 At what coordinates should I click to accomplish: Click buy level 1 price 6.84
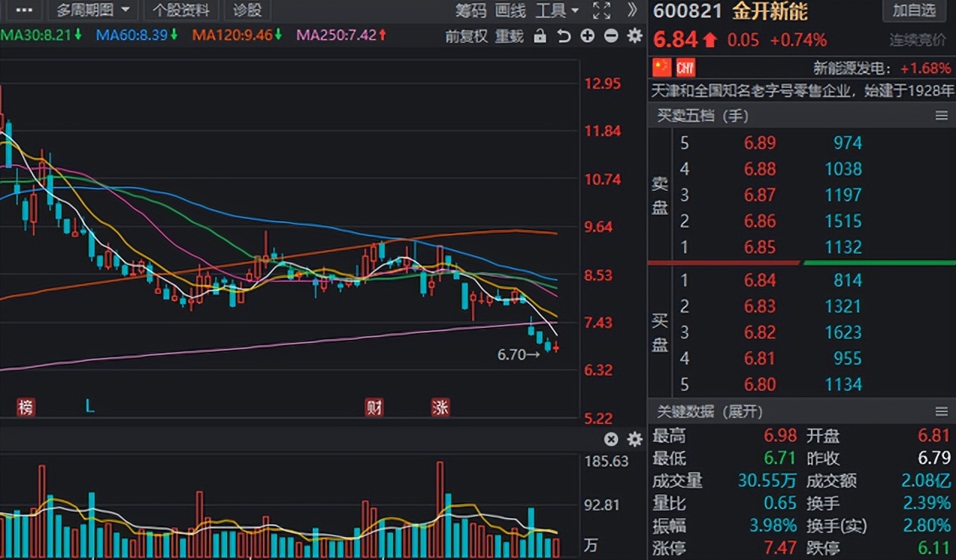pyautogui.click(x=760, y=280)
